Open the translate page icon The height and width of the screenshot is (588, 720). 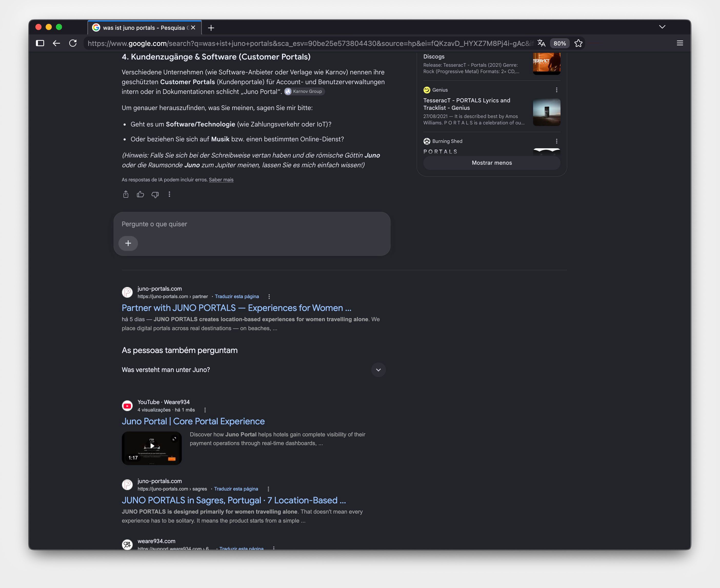(541, 43)
